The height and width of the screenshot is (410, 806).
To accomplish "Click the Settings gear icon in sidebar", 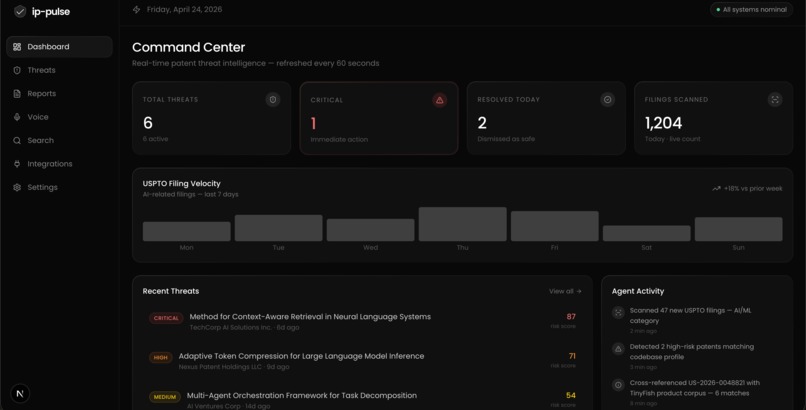I will (x=17, y=188).
